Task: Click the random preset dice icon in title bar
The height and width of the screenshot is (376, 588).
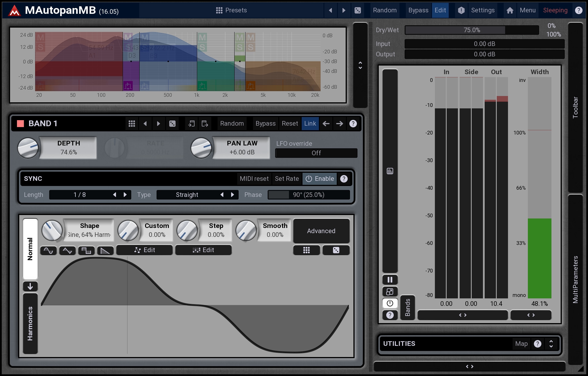Action: (357, 10)
